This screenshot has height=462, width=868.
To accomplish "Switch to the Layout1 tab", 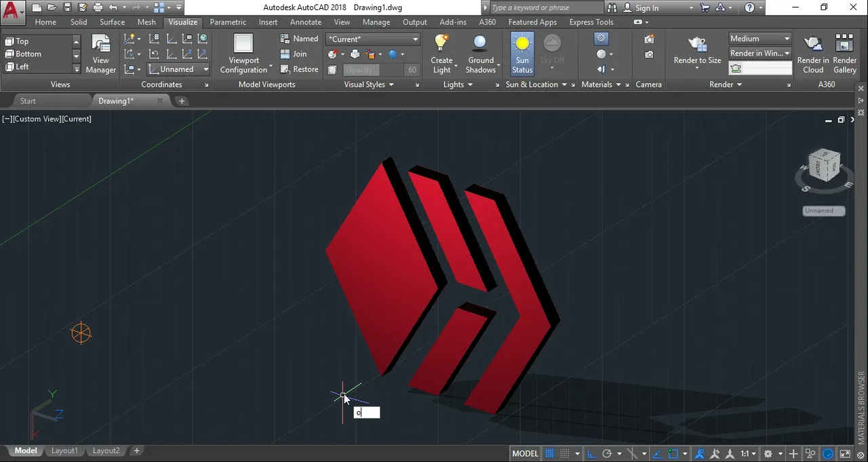I will [65, 450].
